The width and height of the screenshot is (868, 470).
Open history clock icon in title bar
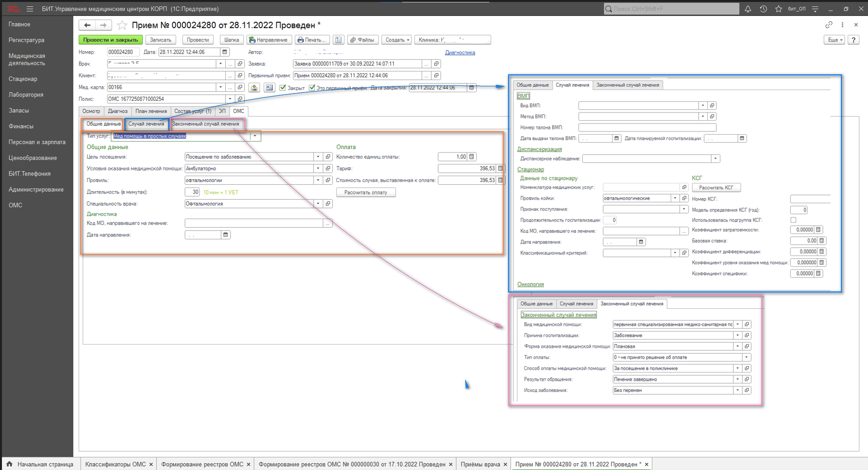(763, 9)
